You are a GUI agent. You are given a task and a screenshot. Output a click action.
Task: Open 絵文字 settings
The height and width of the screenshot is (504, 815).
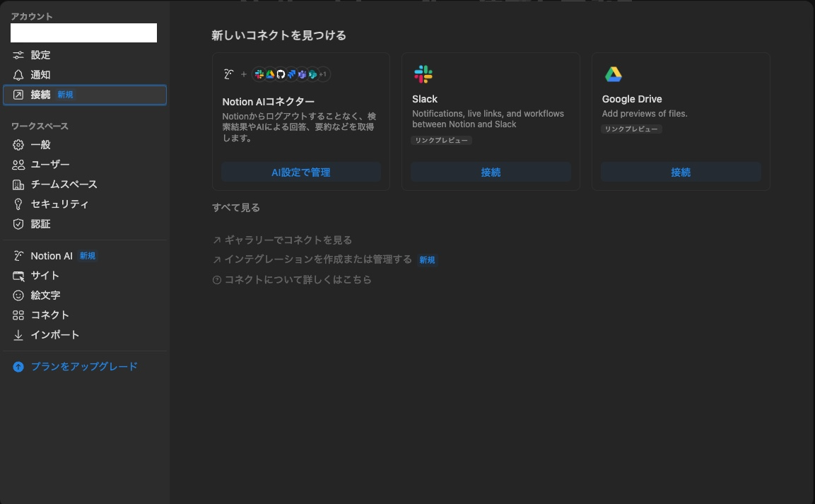pos(85,295)
